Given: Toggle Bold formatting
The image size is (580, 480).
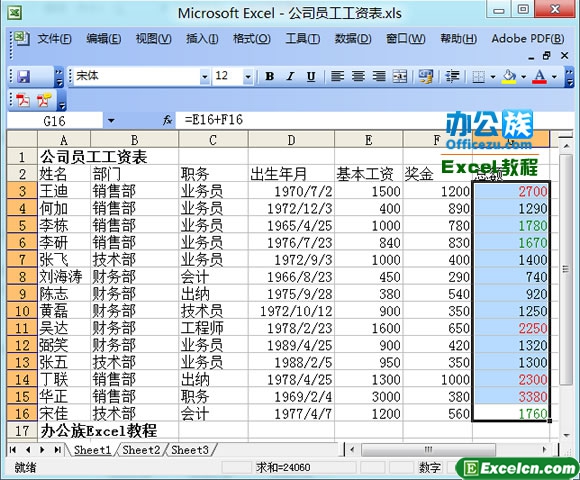Looking at the screenshot, I should point(270,77).
